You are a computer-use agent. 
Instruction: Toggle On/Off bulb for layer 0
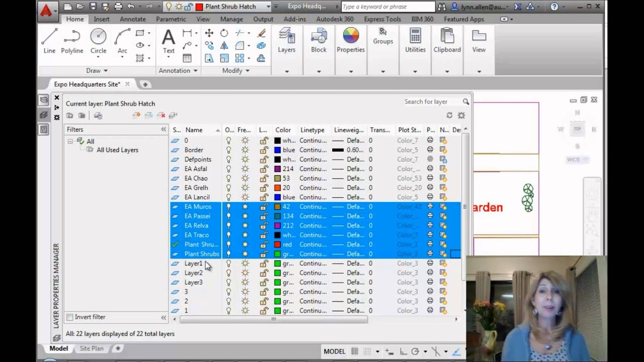[x=228, y=141]
